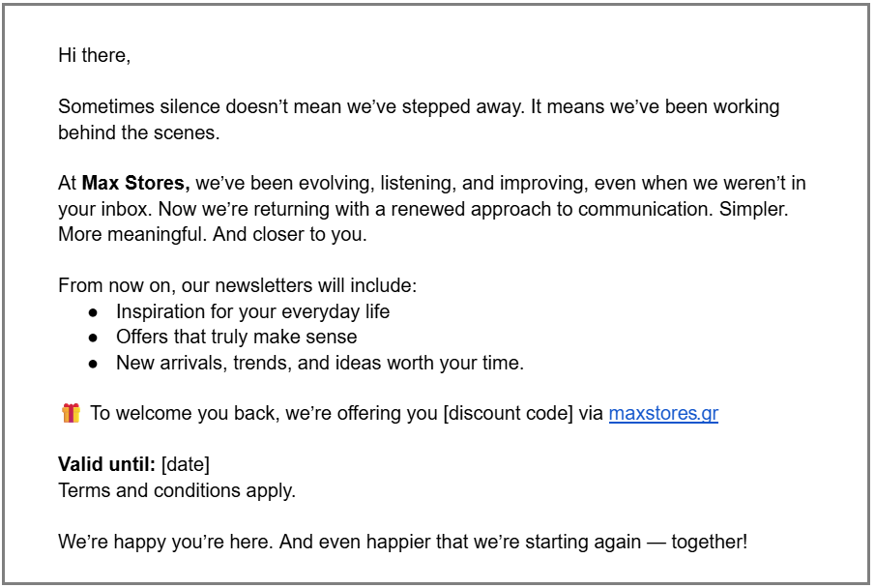
Task: Click bullet point before "Inspiration for your everyday life"
Action: (x=94, y=312)
